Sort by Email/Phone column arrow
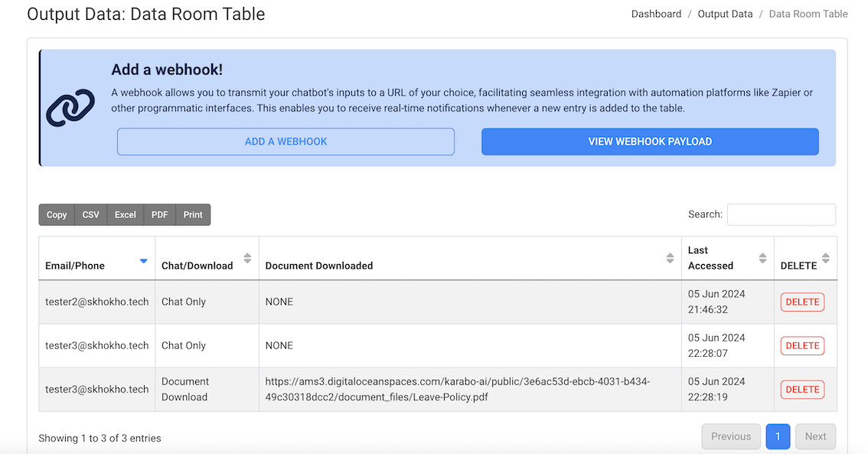 point(143,261)
